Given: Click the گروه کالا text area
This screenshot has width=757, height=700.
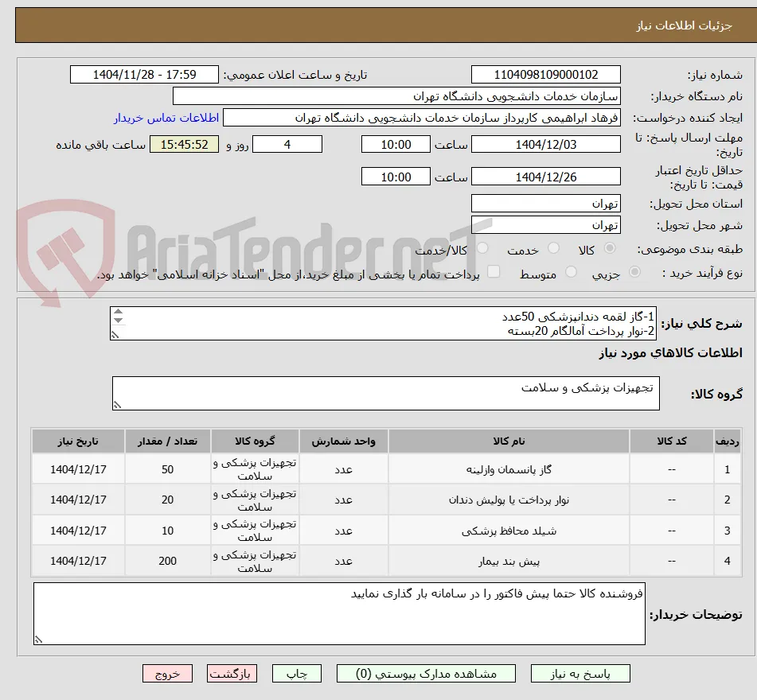Looking at the screenshot, I should pyautogui.click(x=386, y=393).
